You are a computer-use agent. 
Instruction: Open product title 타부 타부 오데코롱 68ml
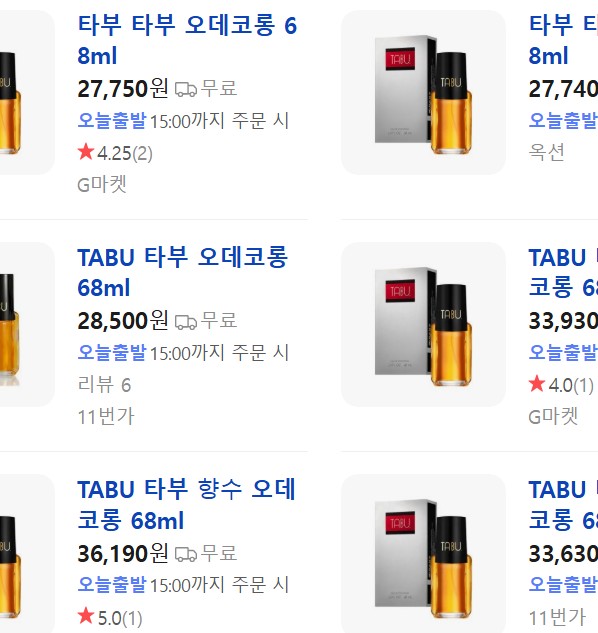187,40
